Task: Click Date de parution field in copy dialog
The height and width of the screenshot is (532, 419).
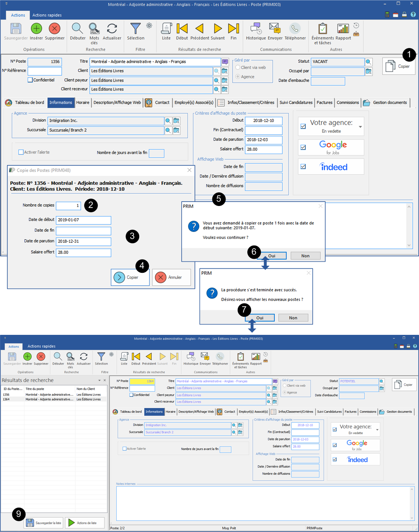Action: (x=83, y=241)
